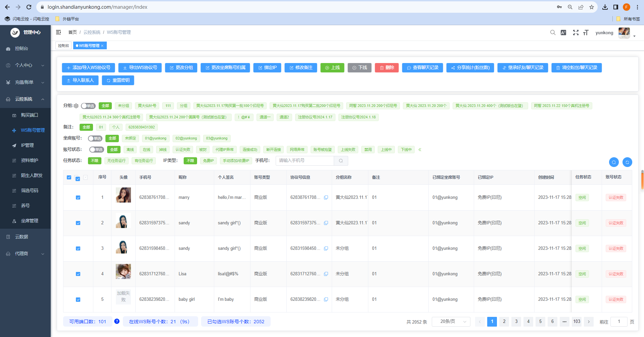Image resolution: width=644 pixels, height=337 pixels.
Task: Uncheck the checkbox for row 5 baby girl
Action: (x=78, y=299)
